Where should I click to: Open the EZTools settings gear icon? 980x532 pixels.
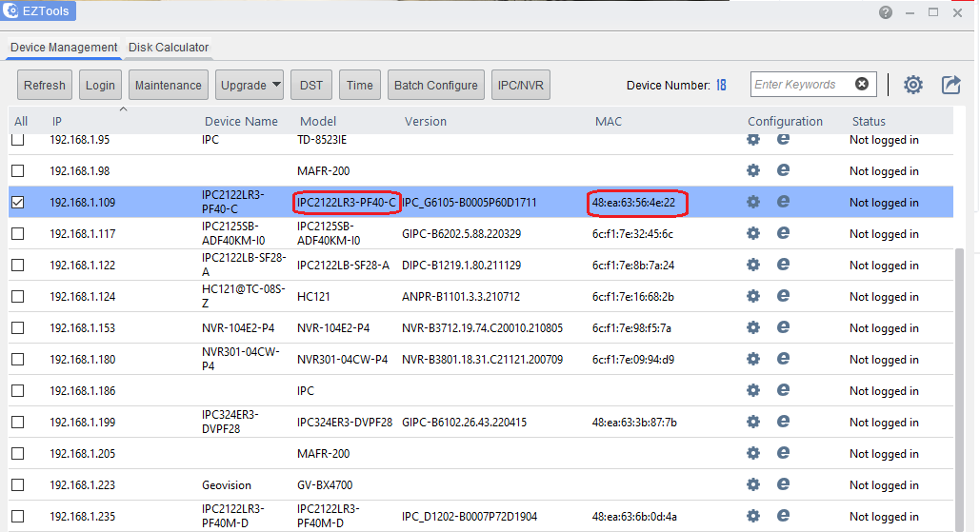913,85
